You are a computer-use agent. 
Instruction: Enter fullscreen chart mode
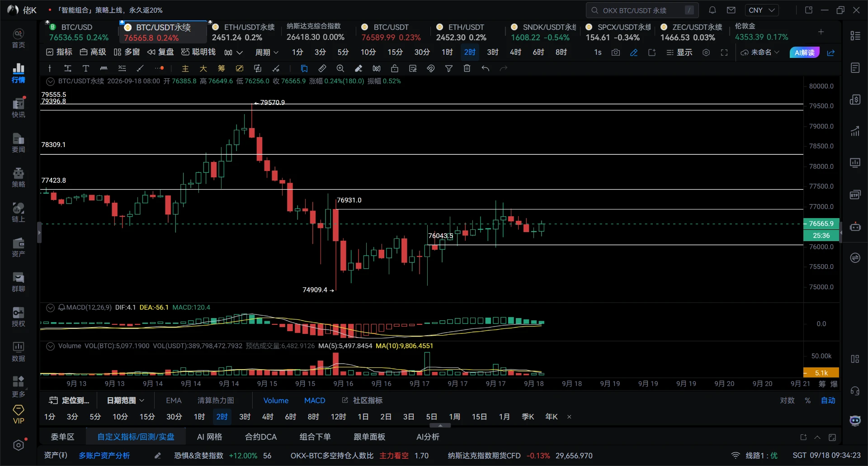(x=724, y=52)
